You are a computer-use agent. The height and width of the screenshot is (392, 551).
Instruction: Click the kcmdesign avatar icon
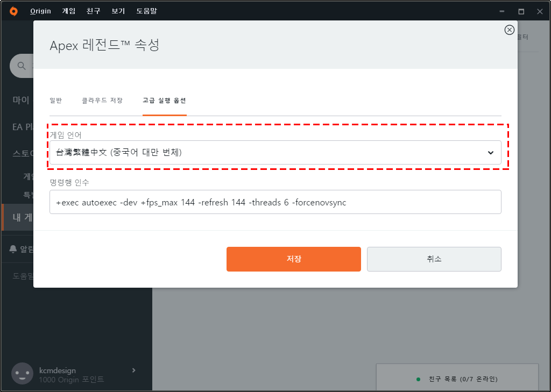[22, 374]
